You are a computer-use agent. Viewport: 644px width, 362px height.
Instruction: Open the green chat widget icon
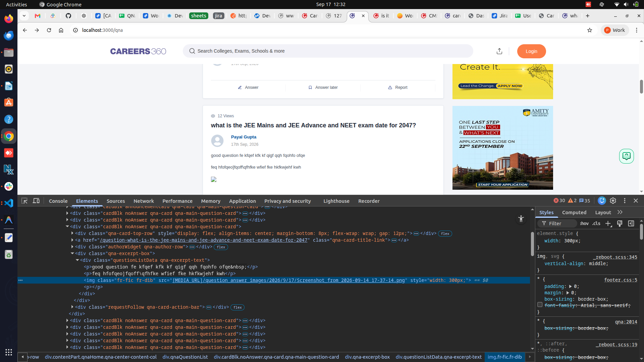tap(626, 156)
